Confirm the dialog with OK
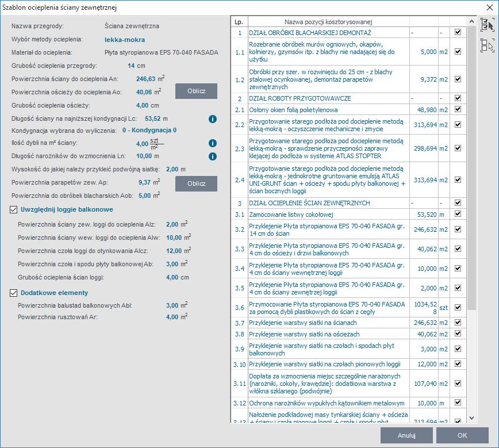The width and height of the screenshot is (499, 448). (x=462, y=435)
